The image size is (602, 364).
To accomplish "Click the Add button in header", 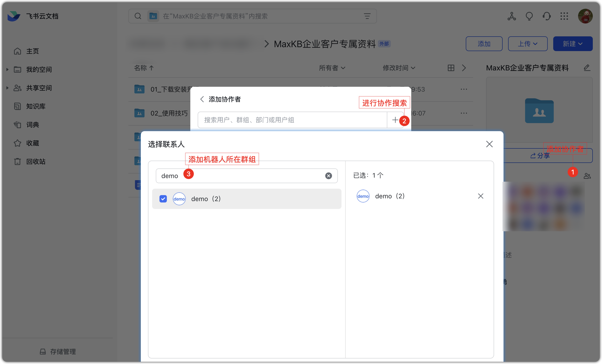I will (x=484, y=44).
